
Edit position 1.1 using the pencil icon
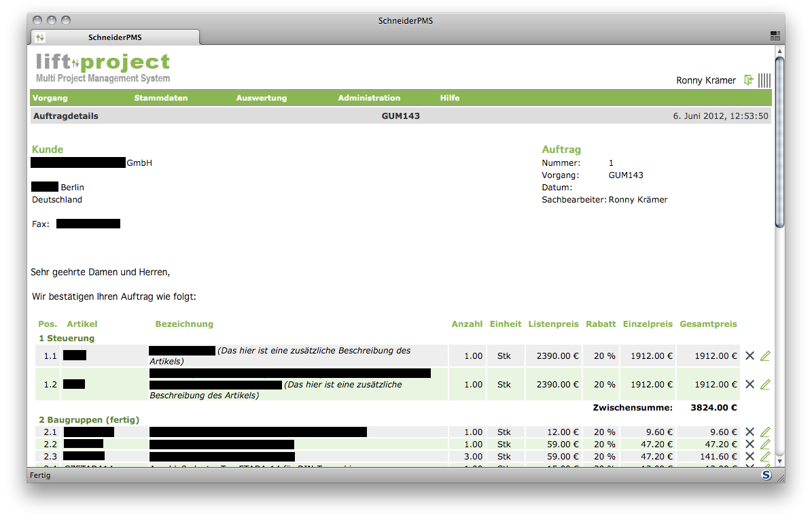(x=765, y=356)
